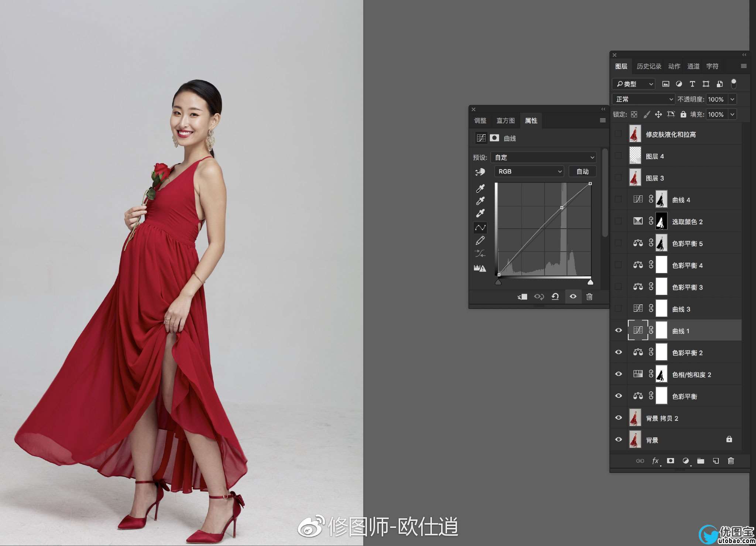Hide the 背景 拷贝 2 layer
Viewport: 756px width, 546px height.
click(x=618, y=417)
